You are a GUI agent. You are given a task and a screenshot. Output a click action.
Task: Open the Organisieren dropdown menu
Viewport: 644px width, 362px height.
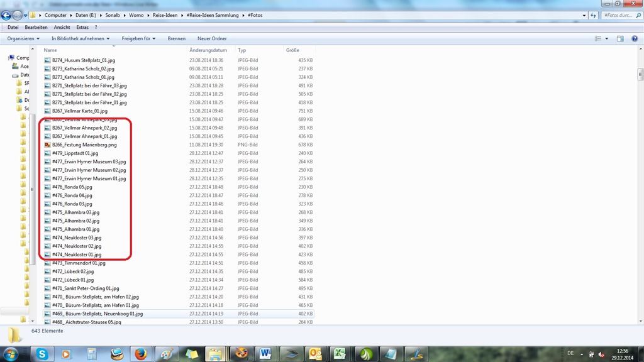(x=23, y=38)
